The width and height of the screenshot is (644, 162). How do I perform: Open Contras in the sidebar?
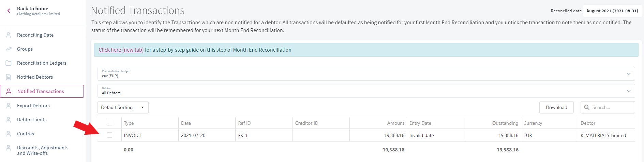click(x=26, y=134)
